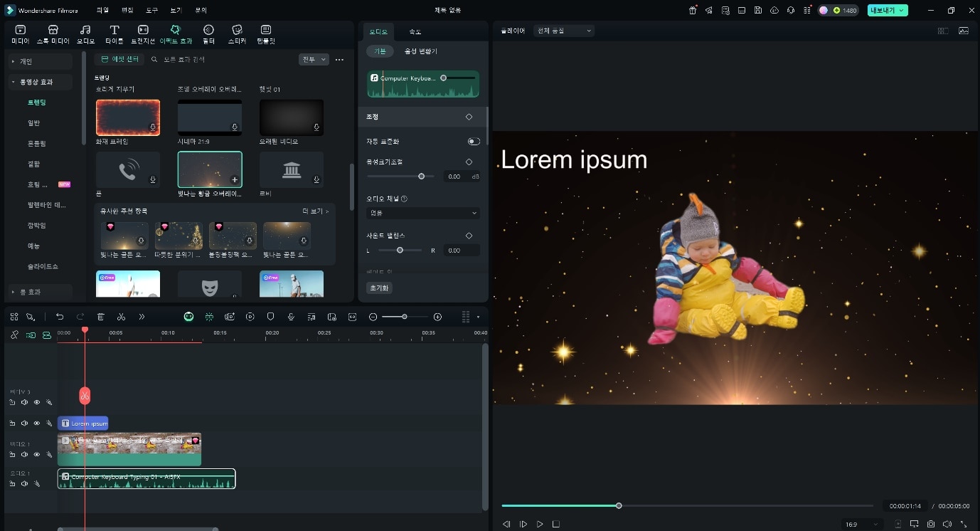The width and height of the screenshot is (980, 531).
Task: Open the 보기 menu
Action: point(176,11)
